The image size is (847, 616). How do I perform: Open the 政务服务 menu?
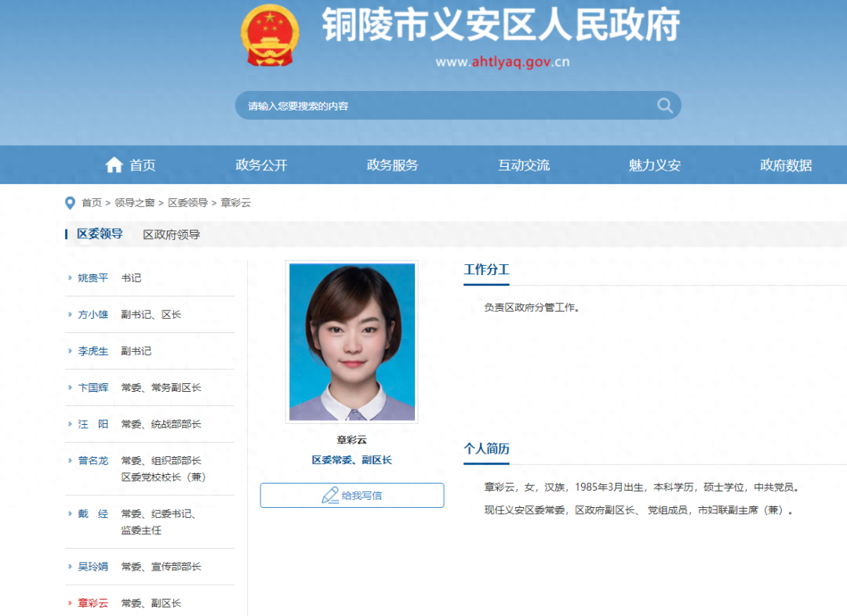click(392, 165)
